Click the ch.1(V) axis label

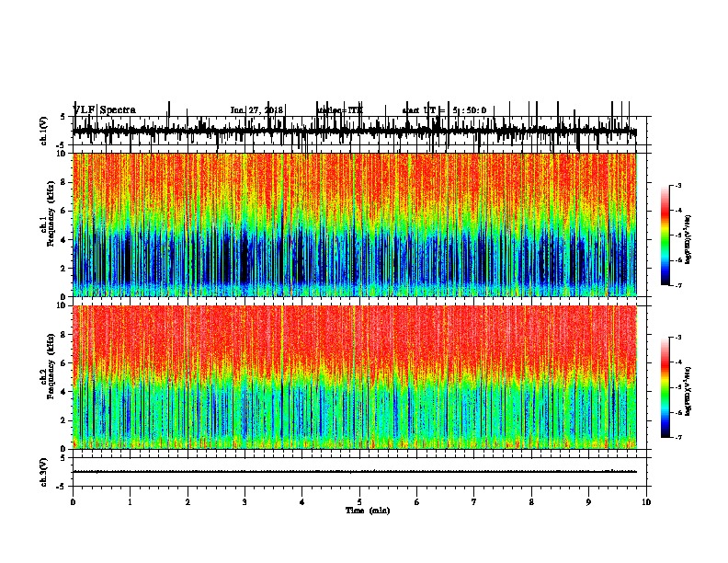point(44,131)
